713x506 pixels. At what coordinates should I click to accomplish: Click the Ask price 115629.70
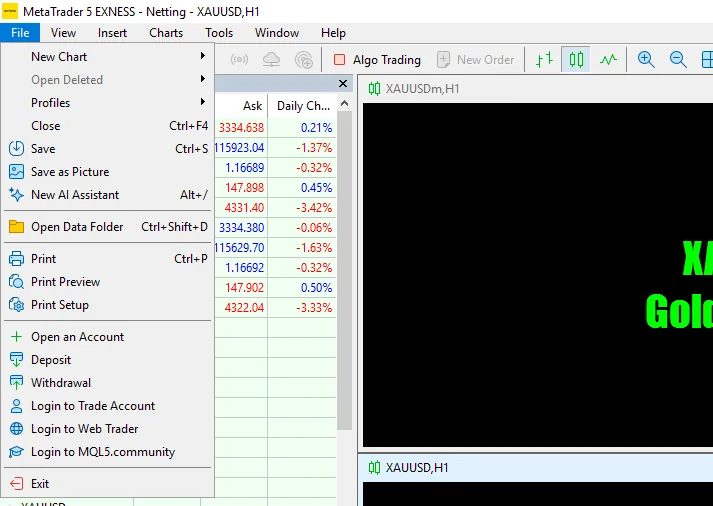click(239, 248)
